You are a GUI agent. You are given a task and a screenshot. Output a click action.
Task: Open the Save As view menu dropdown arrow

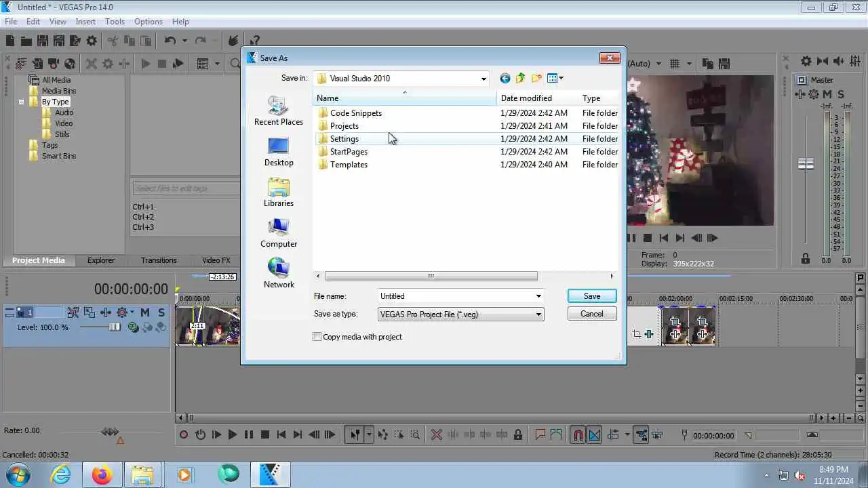tap(561, 79)
